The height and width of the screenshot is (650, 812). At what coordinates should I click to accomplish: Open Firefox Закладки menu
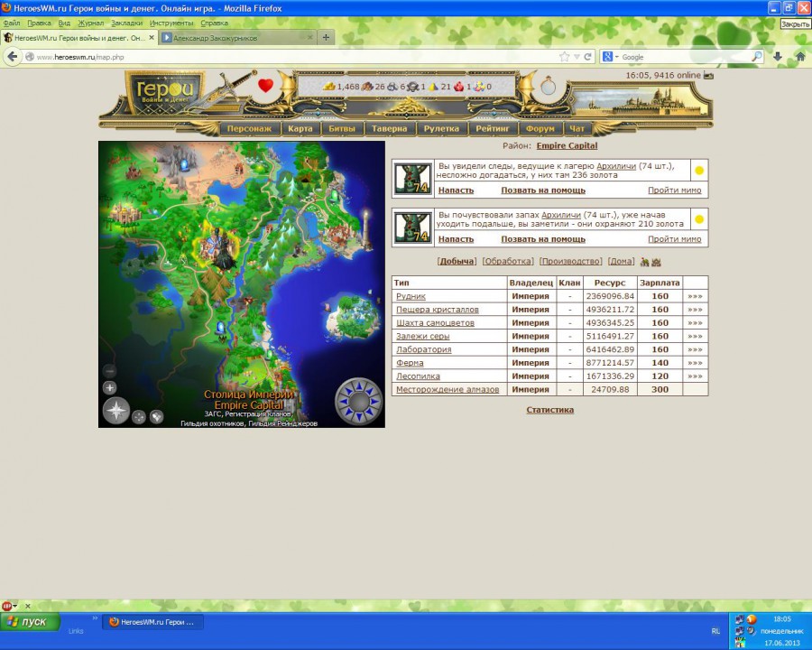pyautogui.click(x=126, y=23)
